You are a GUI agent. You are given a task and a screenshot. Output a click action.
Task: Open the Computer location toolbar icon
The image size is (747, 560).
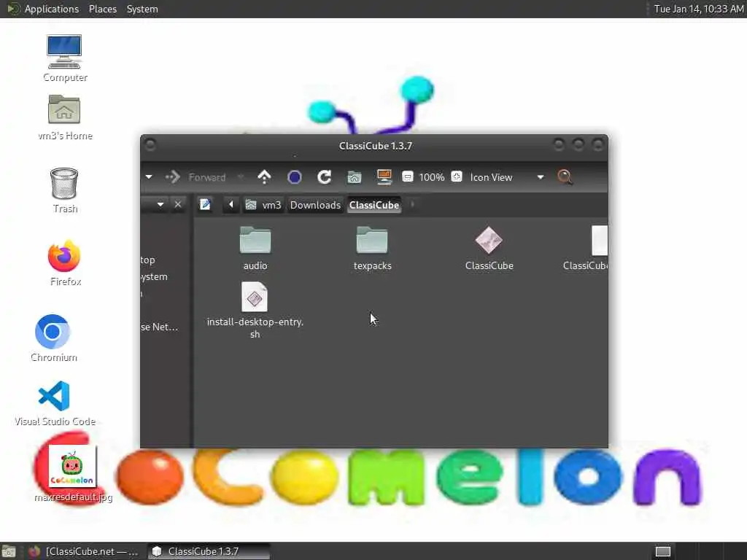[x=384, y=177]
